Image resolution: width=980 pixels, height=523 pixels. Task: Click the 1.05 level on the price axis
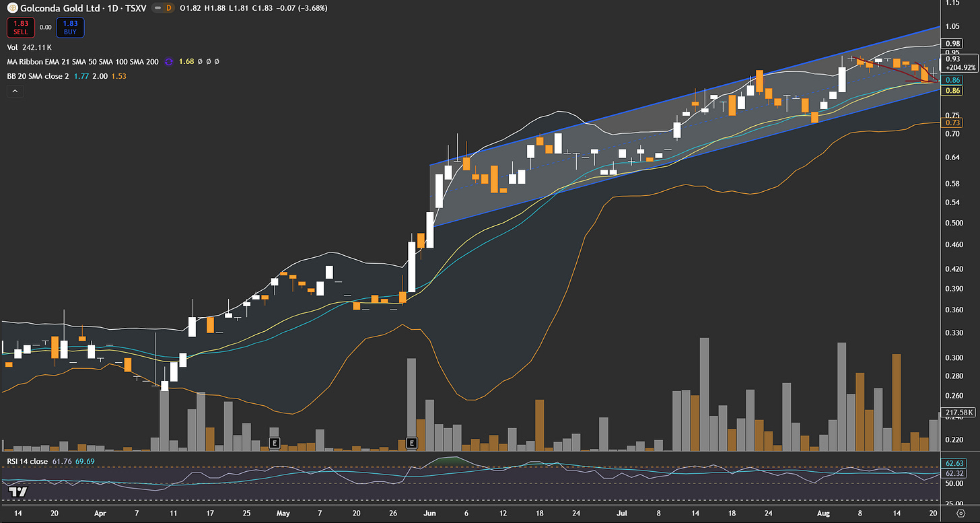952,26
